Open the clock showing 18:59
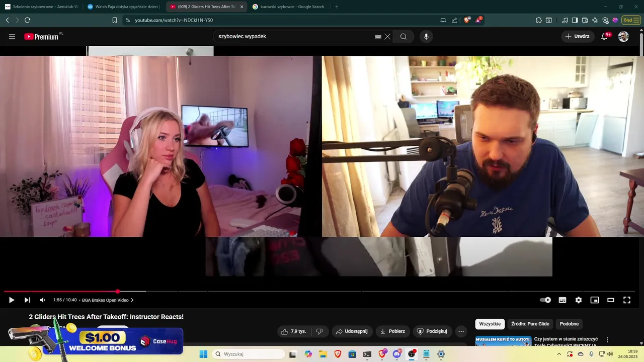Viewport: 644px width, 362px height. coord(628,354)
